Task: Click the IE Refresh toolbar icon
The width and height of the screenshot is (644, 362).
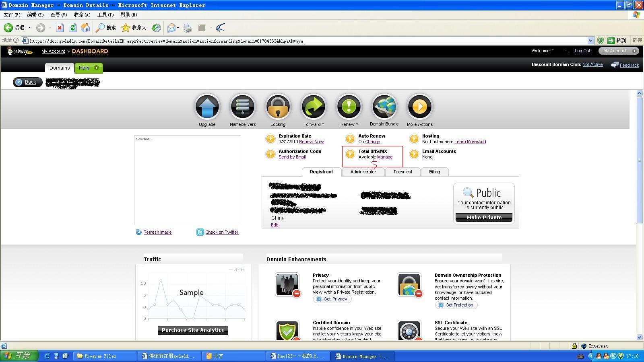Action: [x=72, y=28]
